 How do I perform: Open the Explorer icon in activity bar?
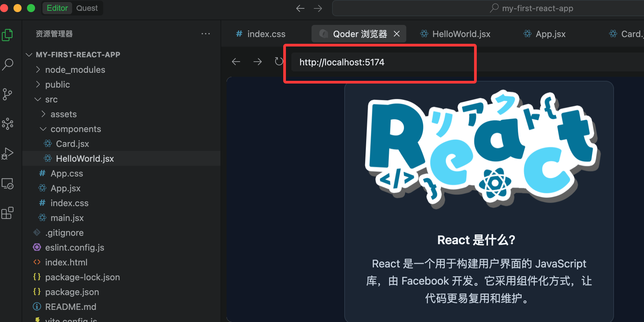pyautogui.click(x=7, y=35)
